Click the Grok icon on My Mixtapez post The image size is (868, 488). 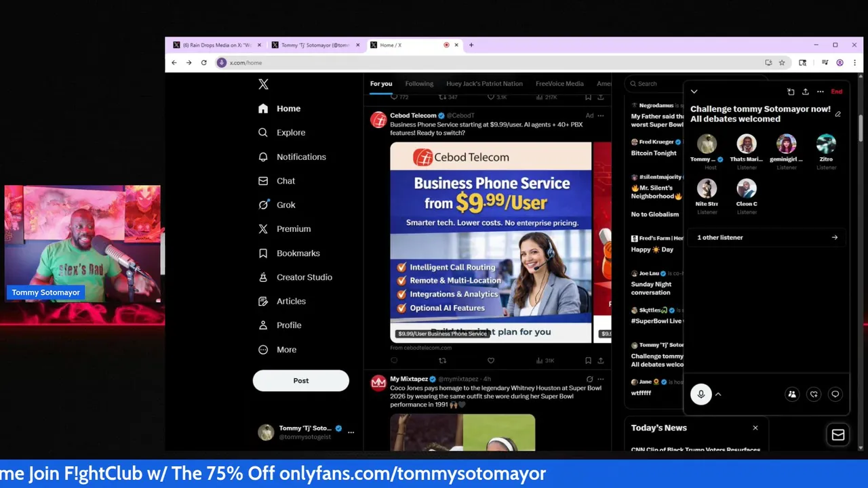click(x=589, y=379)
